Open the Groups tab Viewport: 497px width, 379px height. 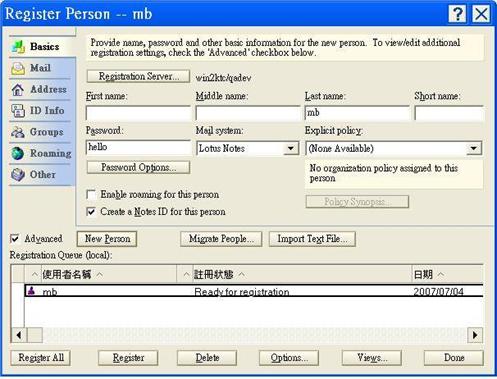click(41, 132)
